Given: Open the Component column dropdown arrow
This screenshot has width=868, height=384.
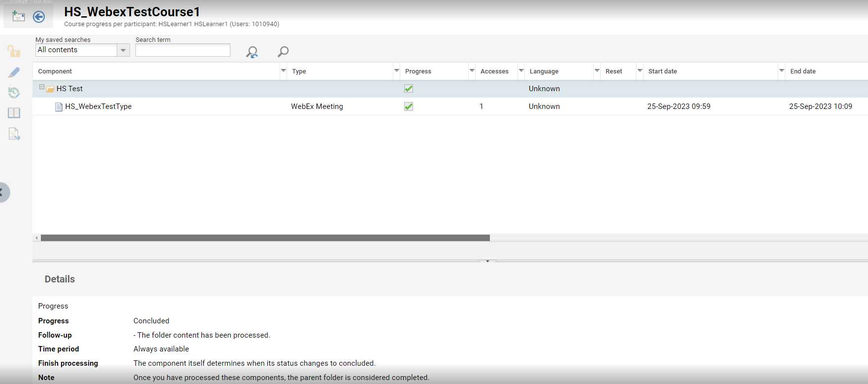Looking at the screenshot, I should tap(284, 71).
